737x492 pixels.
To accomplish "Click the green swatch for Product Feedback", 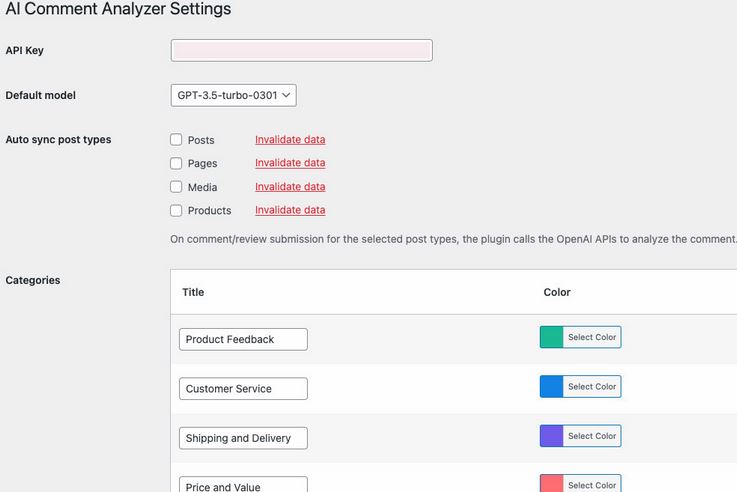I will point(551,337).
